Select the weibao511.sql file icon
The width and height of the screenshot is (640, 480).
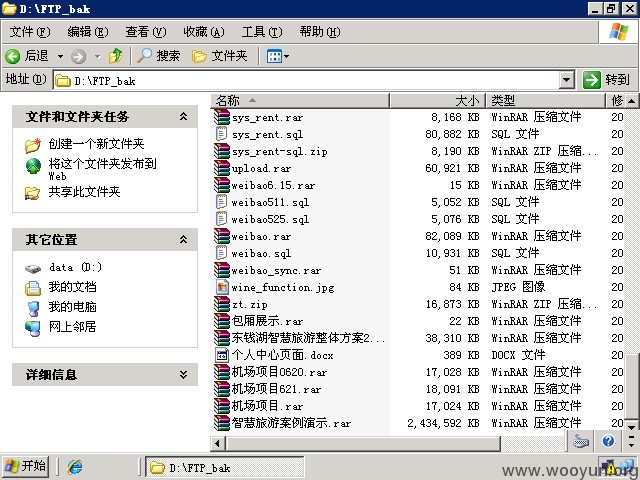pos(222,202)
